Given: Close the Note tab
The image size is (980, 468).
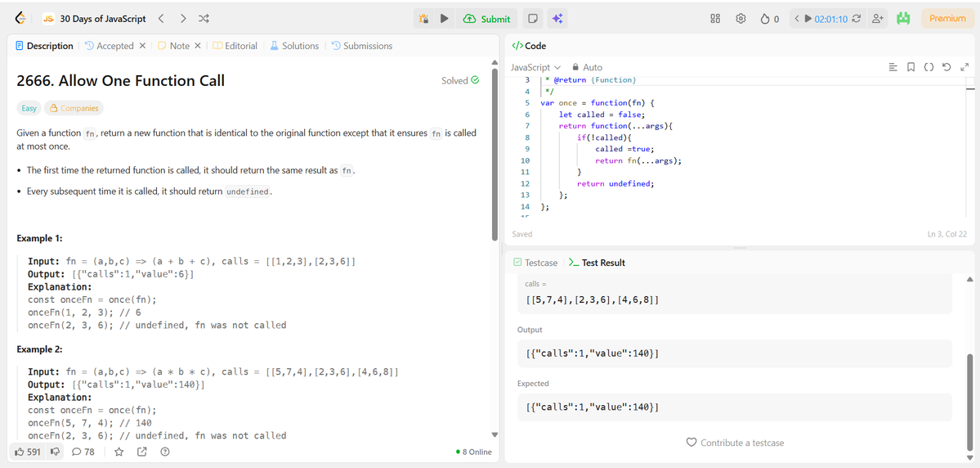Looking at the screenshot, I should 198,46.
